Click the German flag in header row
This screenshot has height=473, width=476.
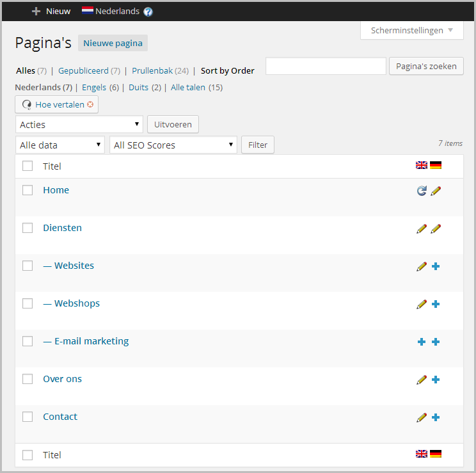pos(436,165)
